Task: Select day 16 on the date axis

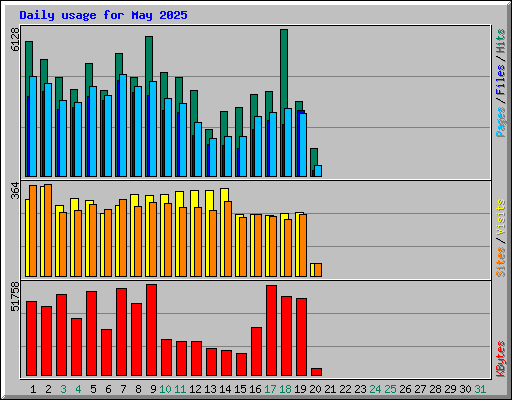Action: [255, 389]
